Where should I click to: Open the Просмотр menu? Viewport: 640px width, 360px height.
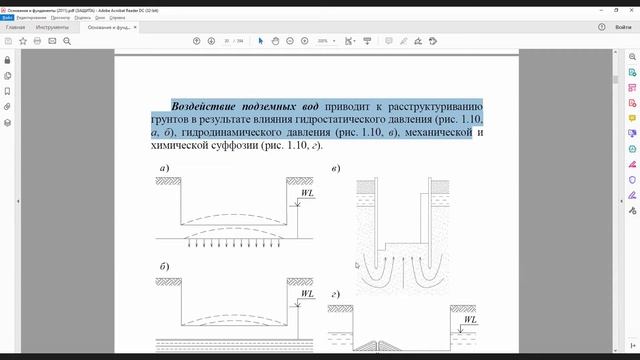60,18
